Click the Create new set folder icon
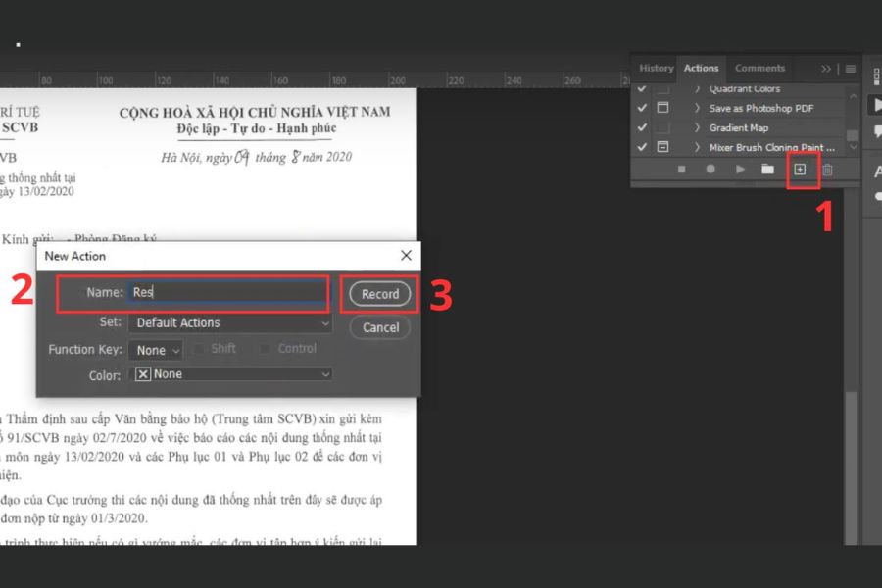The height and width of the screenshot is (588, 882). tap(767, 170)
